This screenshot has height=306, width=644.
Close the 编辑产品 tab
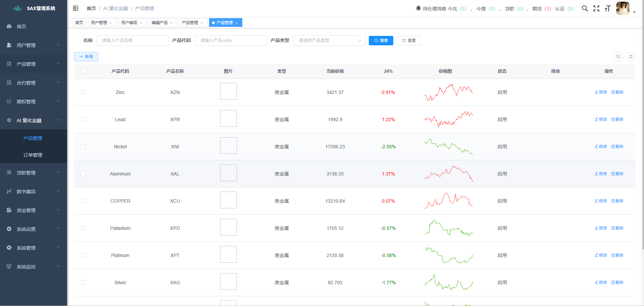pyautogui.click(x=171, y=23)
